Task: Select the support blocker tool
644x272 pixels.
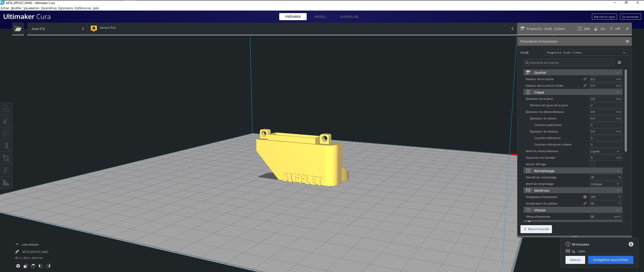Action: point(6,170)
